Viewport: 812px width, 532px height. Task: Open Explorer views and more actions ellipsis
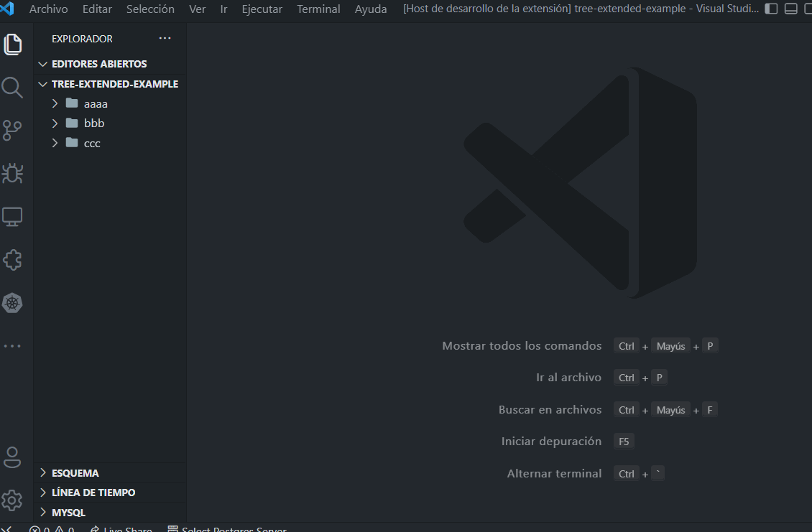tap(165, 38)
